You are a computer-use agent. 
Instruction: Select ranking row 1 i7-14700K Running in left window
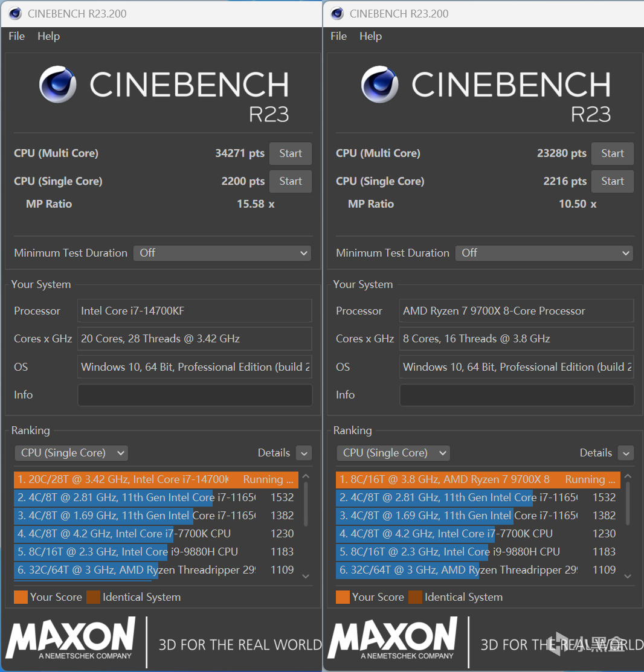[156, 479]
